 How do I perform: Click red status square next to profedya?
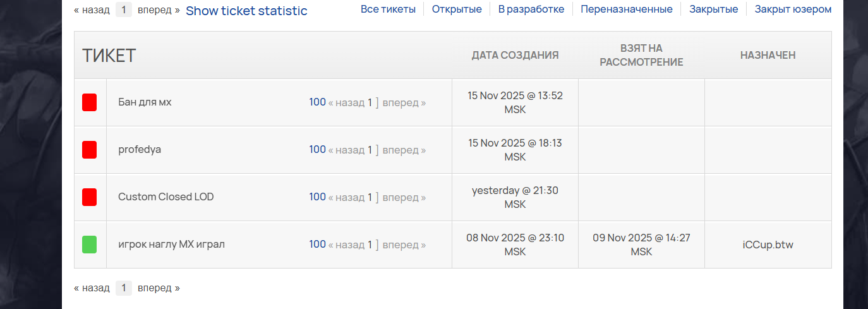89,150
